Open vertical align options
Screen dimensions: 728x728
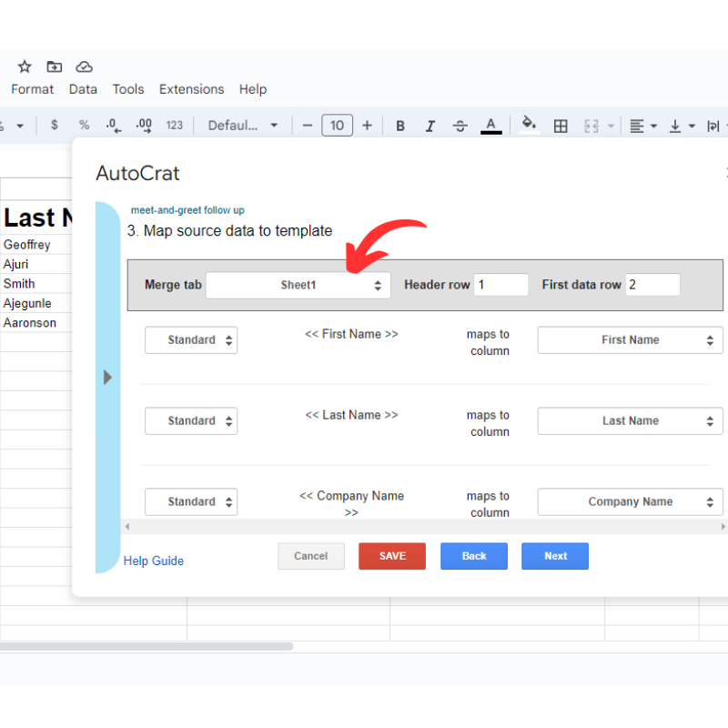click(x=682, y=126)
